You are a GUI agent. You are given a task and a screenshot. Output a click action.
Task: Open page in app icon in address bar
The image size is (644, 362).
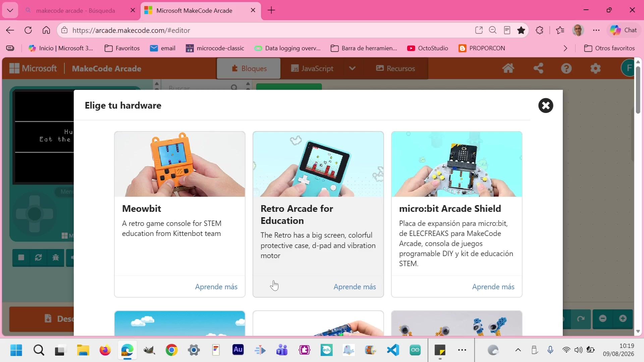tap(479, 30)
